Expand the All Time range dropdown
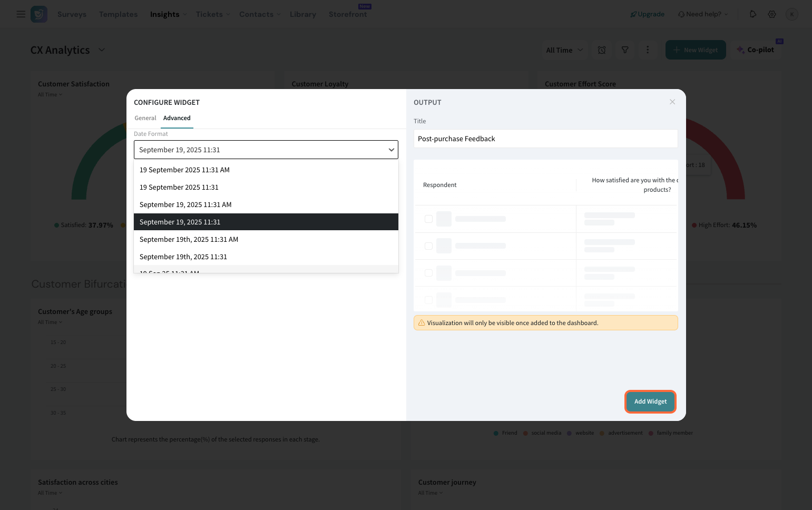Screen dimensions: 812x510 coord(564,50)
